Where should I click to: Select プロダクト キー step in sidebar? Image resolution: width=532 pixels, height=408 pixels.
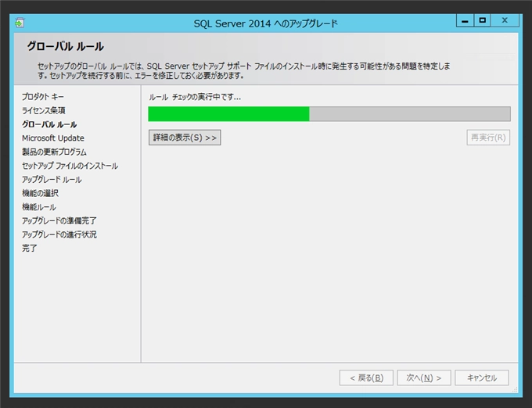click(x=43, y=97)
